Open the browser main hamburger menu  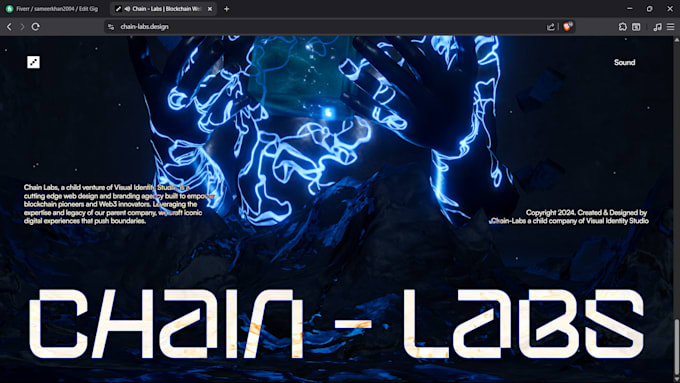pyautogui.click(x=670, y=27)
